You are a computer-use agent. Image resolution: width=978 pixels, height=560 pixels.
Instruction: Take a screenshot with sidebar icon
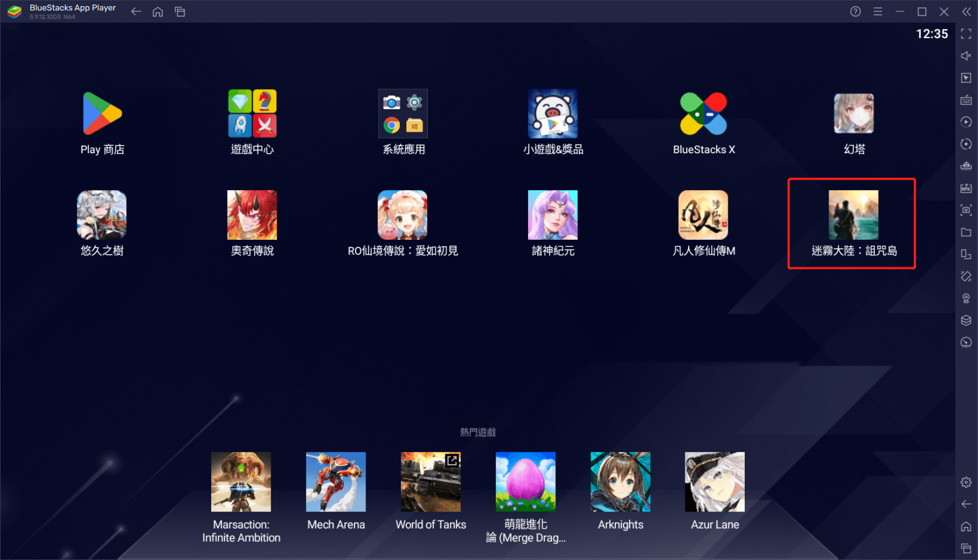pos(966,210)
